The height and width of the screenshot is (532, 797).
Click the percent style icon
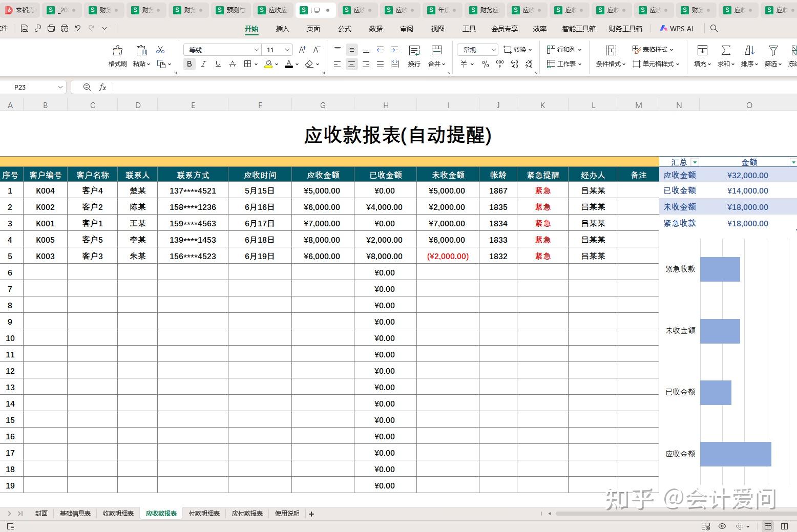click(x=486, y=64)
